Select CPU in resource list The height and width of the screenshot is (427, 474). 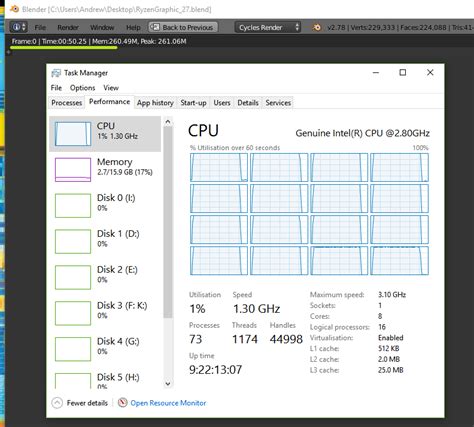pos(105,134)
